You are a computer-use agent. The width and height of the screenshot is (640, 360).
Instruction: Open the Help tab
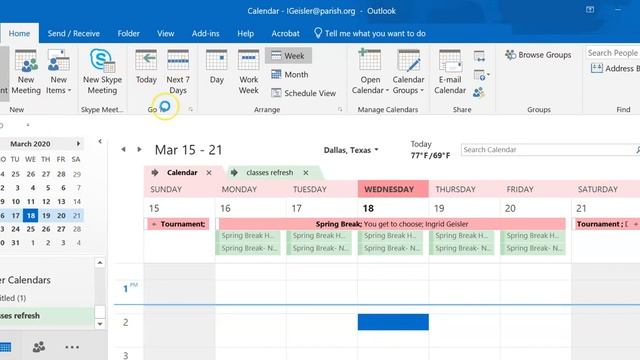point(245,33)
